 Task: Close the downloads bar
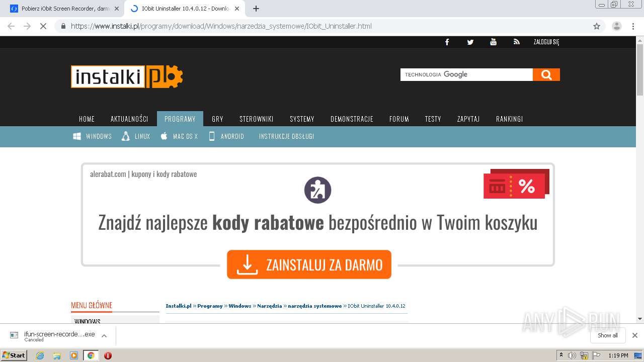(x=635, y=335)
